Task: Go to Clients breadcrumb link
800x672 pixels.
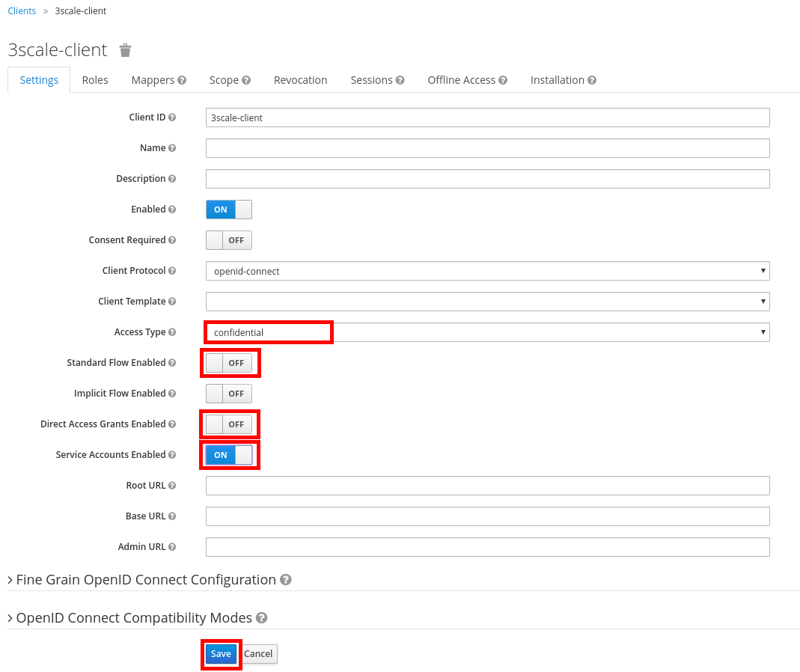Action: click(22, 11)
